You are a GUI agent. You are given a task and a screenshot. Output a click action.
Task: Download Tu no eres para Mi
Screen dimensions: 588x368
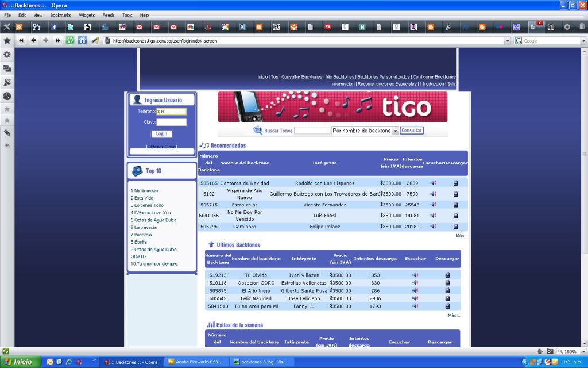(447, 306)
